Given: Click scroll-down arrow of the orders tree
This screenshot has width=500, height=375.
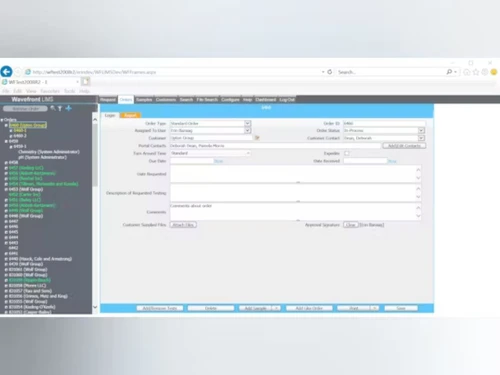Looking at the screenshot, I should click(x=95, y=307).
